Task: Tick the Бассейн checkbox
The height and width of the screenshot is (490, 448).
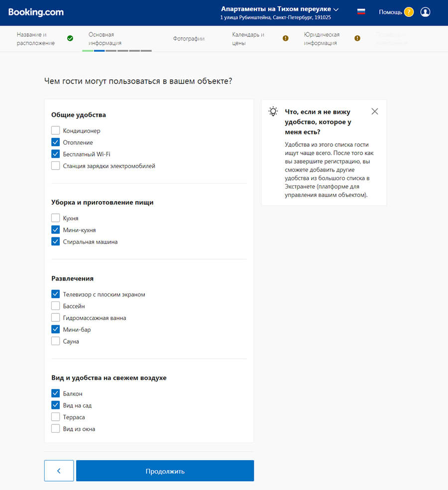Action: 56,306
